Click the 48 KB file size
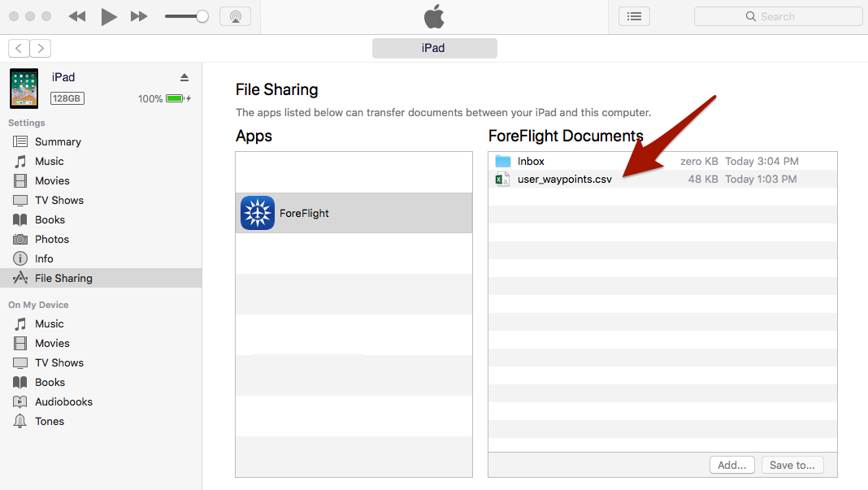The height and width of the screenshot is (490, 868). 703,179
